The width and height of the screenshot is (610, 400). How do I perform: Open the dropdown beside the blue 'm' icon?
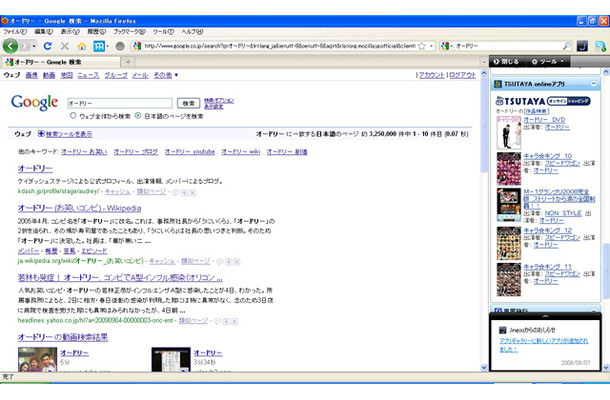pos(107,46)
